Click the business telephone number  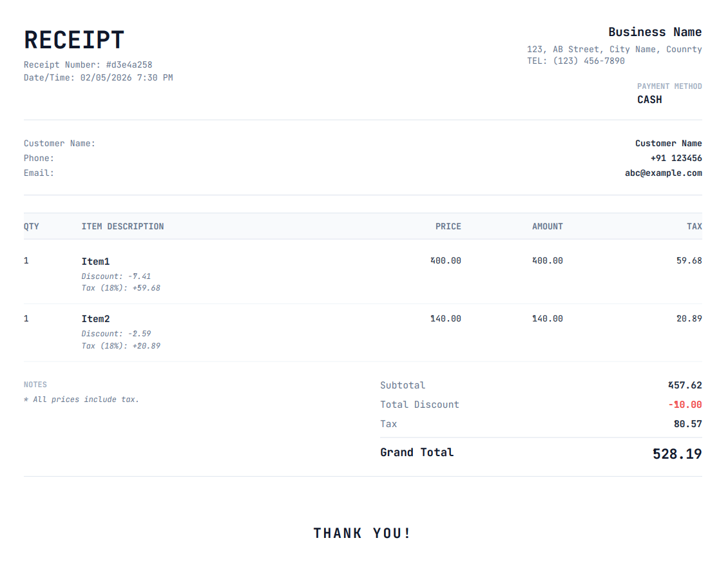pyautogui.click(x=589, y=61)
